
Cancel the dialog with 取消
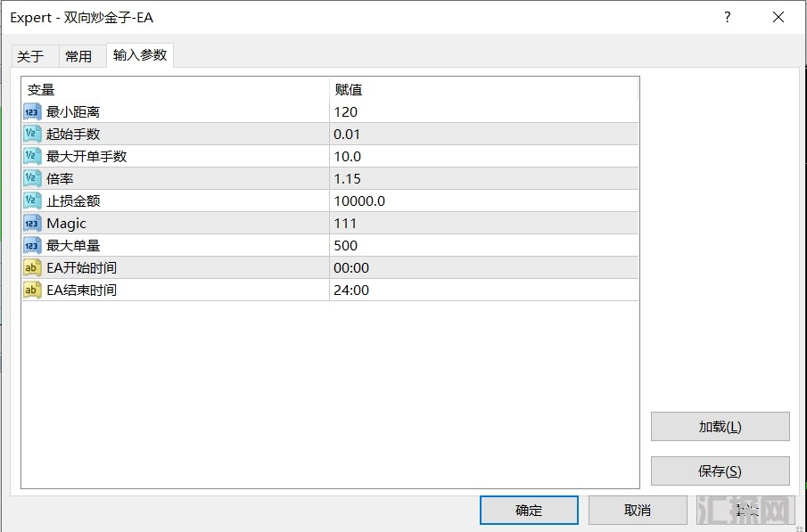click(638, 511)
